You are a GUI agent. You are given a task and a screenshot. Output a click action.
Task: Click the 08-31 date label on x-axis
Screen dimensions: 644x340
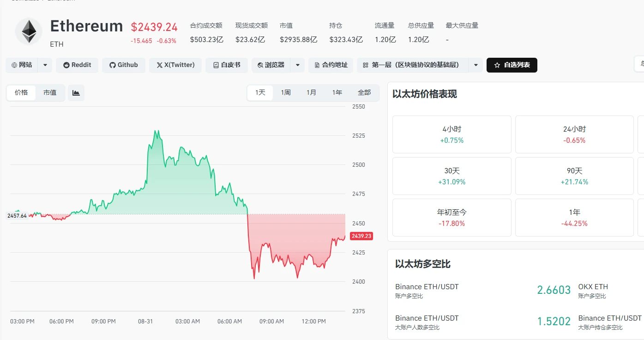click(145, 322)
